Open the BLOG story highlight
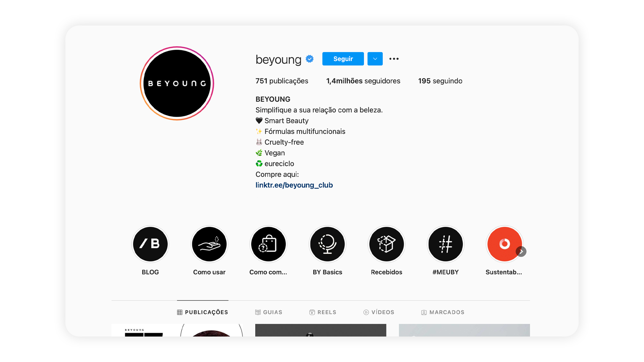Screen dimensions: 644x362 point(150,244)
